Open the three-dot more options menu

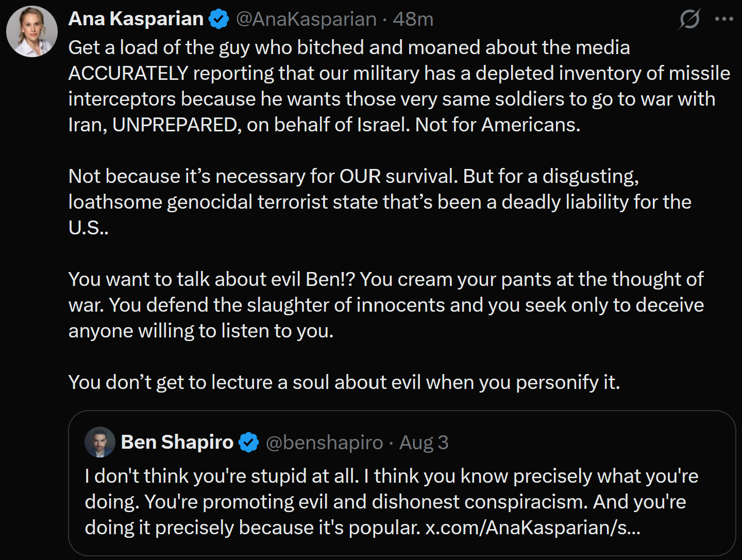coord(724,19)
